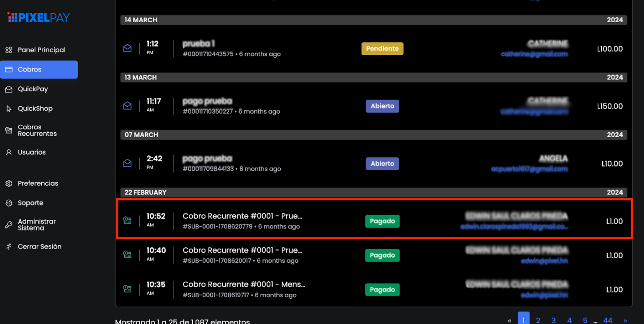Open the 'prueba 1' charge title
644x324 pixels.
(x=199, y=43)
